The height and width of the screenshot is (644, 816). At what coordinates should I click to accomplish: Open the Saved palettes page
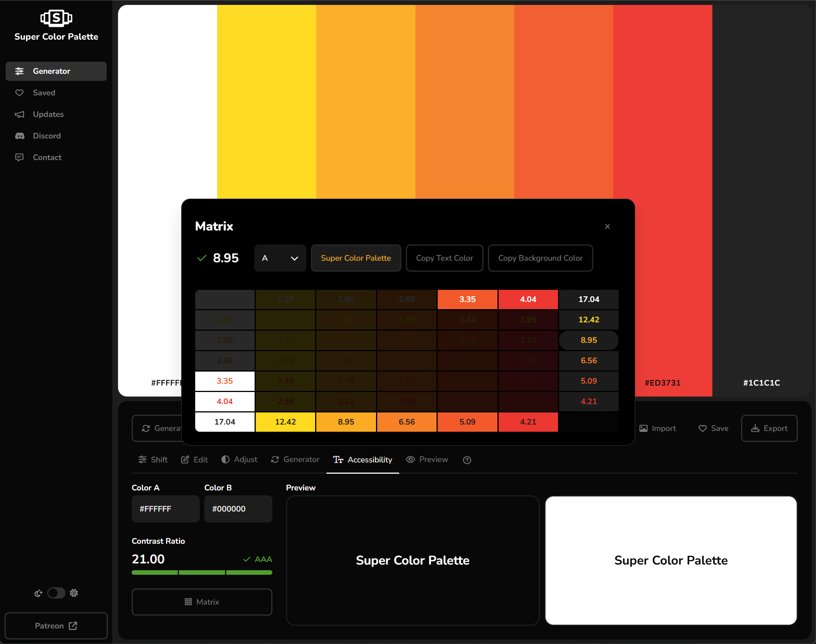[x=56, y=93]
